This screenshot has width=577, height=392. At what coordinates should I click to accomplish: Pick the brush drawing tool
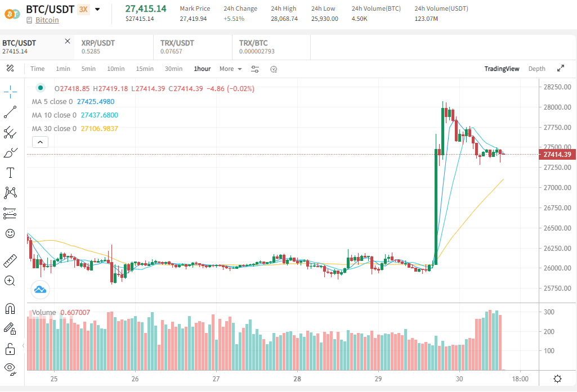(x=10, y=152)
